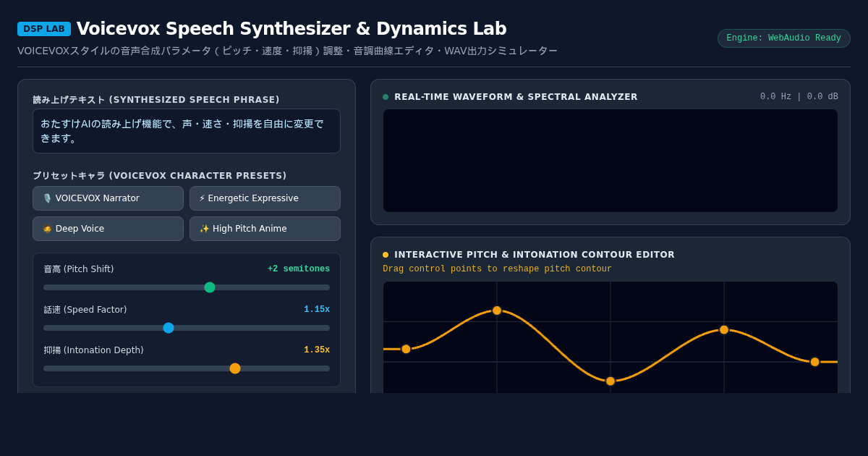The width and height of the screenshot is (868, 456).
Task: Click the Interactive Pitch & Intonation Contour Editor heading
Action: [x=535, y=255]
